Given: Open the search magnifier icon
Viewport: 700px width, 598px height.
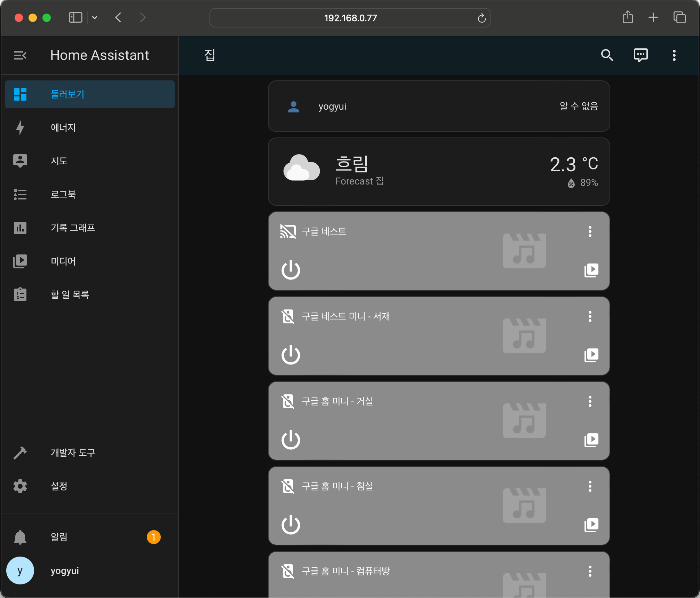Looking at the screenshot, I should click(607, 55).
